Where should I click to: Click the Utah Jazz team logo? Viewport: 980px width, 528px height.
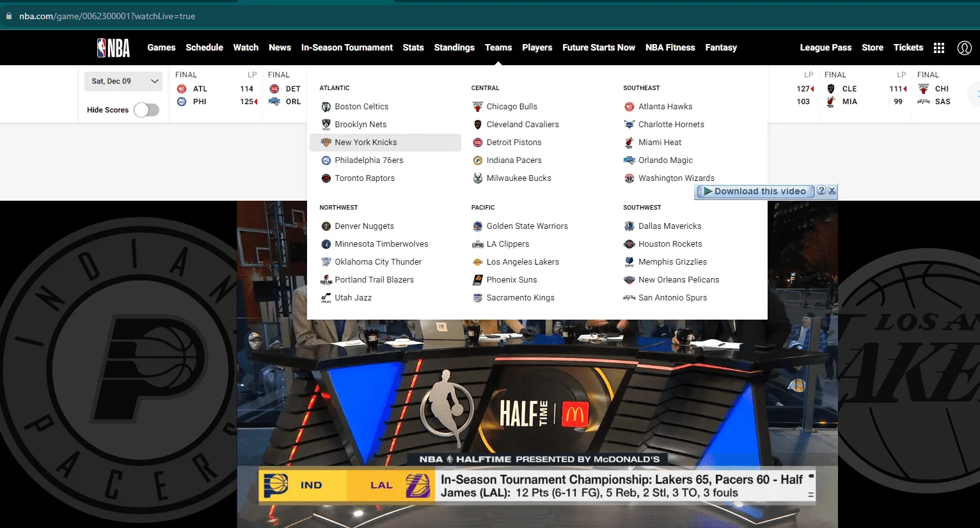(326, 298)
